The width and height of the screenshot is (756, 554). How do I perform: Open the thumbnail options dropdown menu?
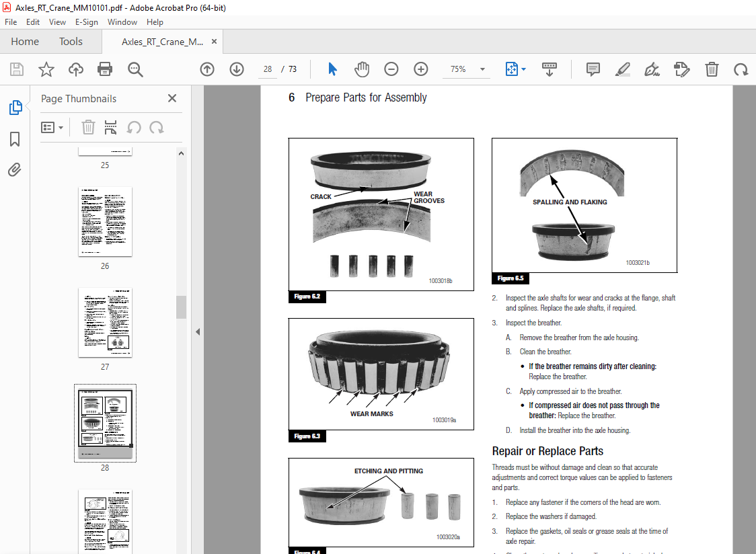tap(52, 128)
